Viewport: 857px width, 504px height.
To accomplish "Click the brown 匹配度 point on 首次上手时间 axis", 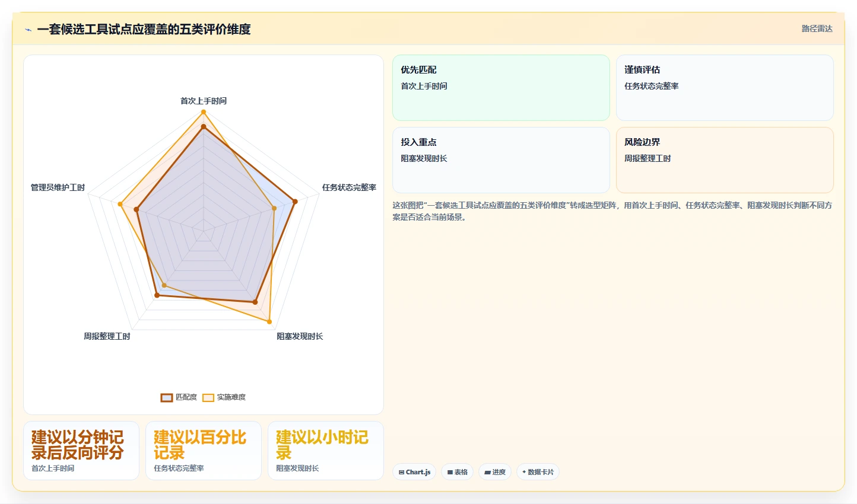I will [x=204, y=126].
